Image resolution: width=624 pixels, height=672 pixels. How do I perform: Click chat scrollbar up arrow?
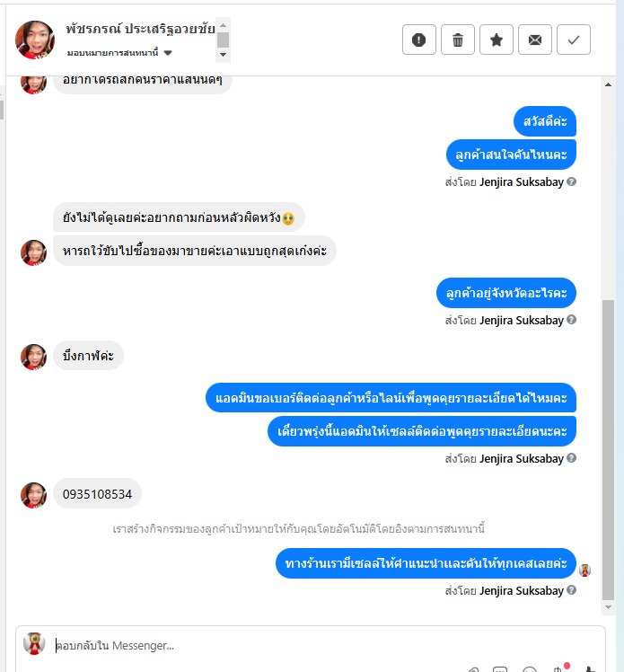pos(608,84)
